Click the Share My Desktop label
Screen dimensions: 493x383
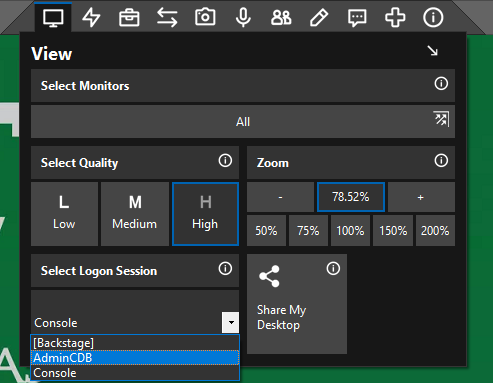coord(281,317)
